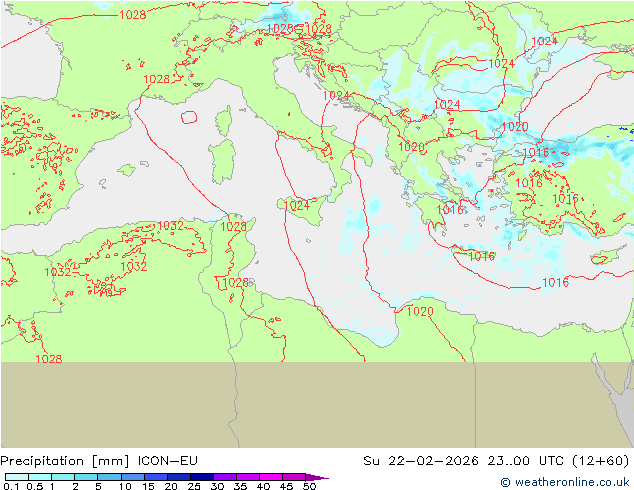The height and width of the screenshot is (490, 634).
Task: Select the 10–15 mm legend swatch
Action: [x=133, y=477]
